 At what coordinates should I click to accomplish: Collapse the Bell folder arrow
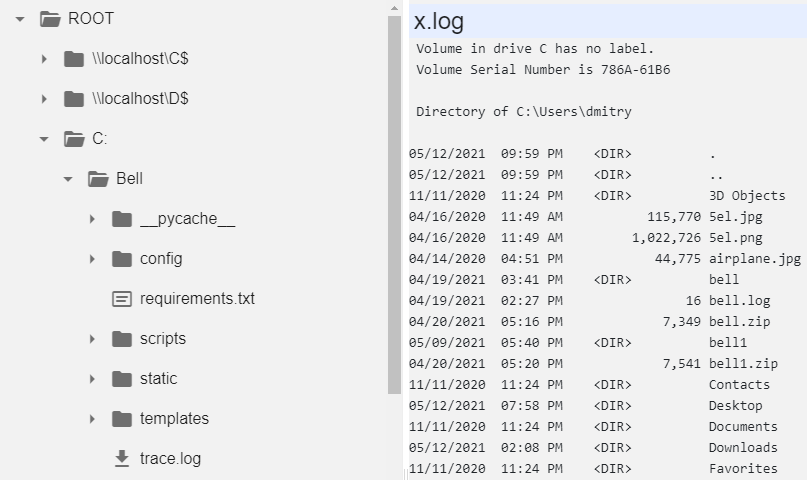pos(68,179)
